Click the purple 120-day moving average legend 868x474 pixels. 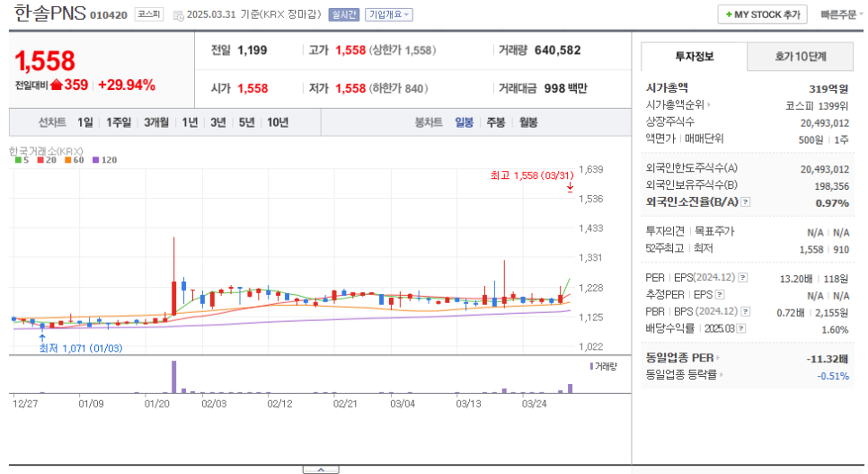coord(104,160)
